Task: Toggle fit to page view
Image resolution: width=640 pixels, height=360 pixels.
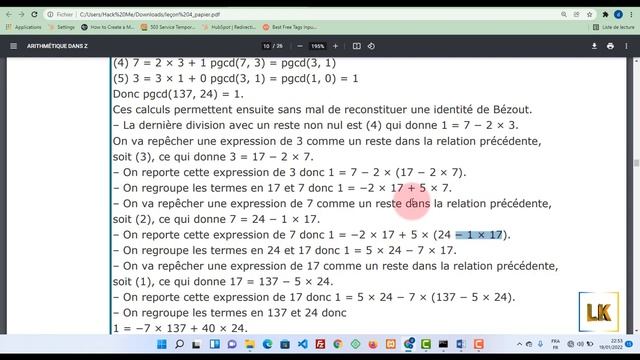Action: 357,46
